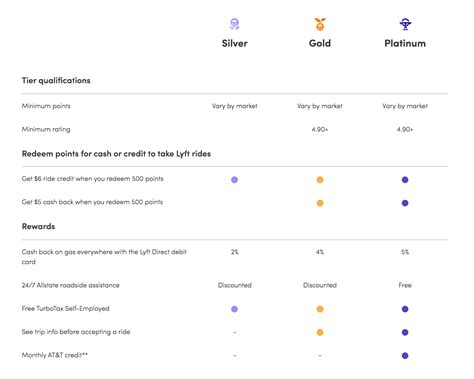Click Silver dot for Free TurboTax Self-Employed
Image resolution: width=474 pixels, height=379 pixels.
(x=235, y=309)
